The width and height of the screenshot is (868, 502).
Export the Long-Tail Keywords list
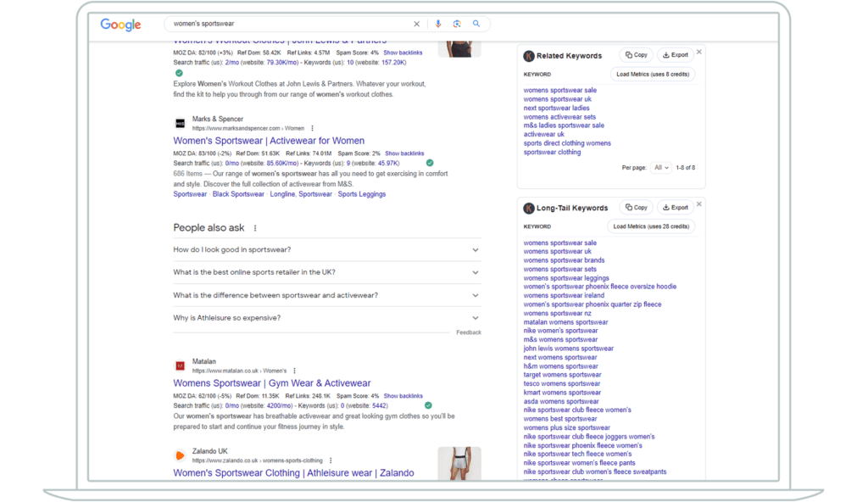pos(676,207)
